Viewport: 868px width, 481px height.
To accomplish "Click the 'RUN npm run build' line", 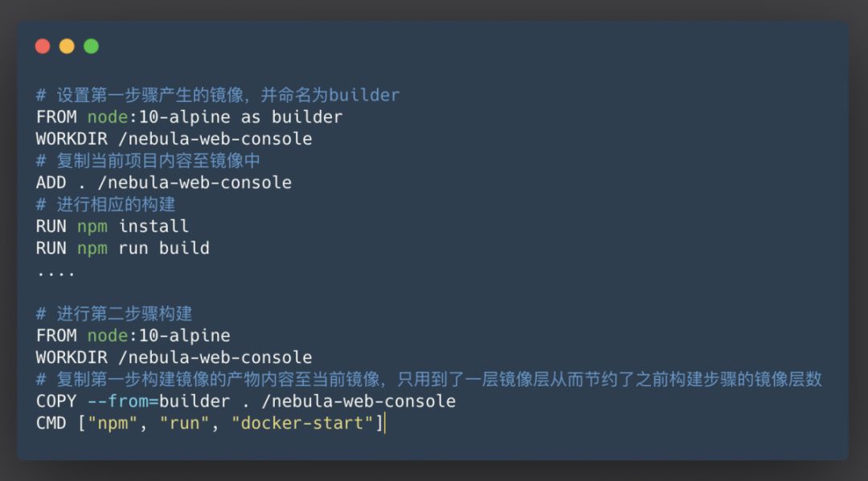I will pyautogui.click(x=123, y=248).
